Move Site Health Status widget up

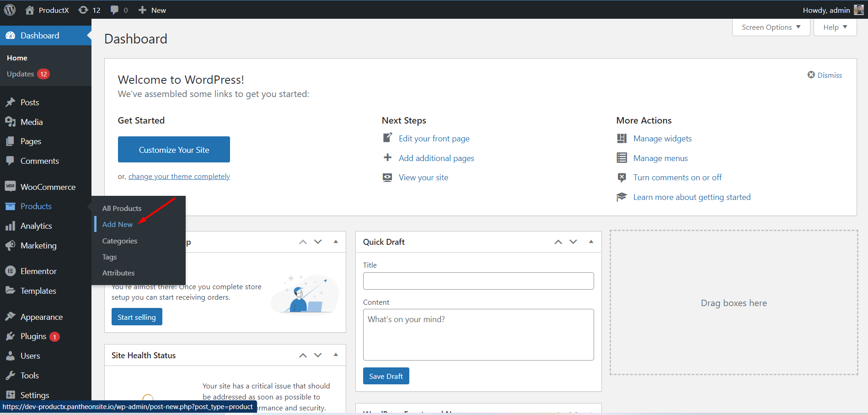[x=303, y=355]
